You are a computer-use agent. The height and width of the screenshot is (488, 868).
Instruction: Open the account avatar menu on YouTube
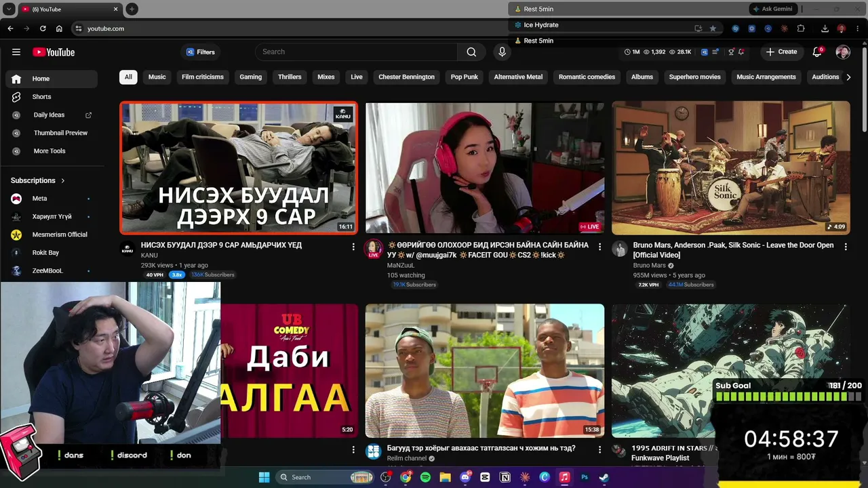click(843, 52)
